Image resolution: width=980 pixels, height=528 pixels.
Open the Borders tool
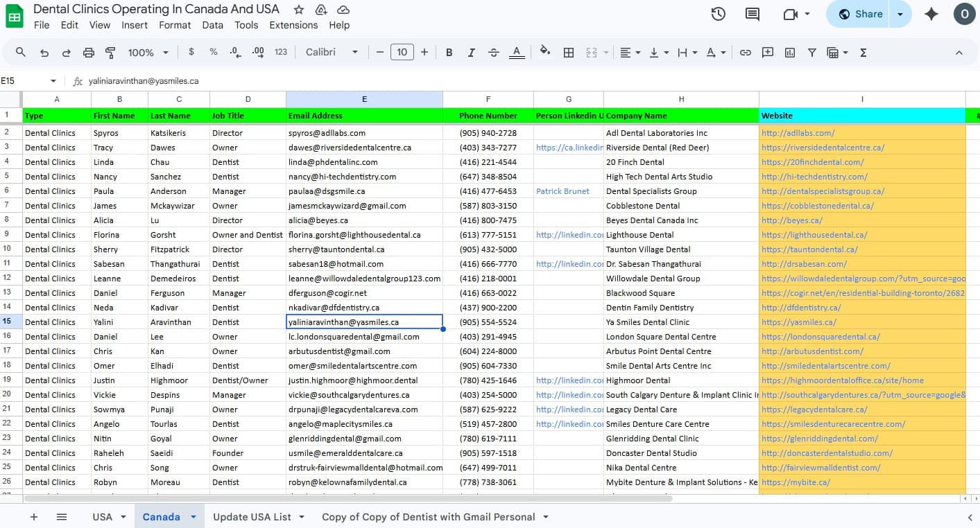(569, 53)
